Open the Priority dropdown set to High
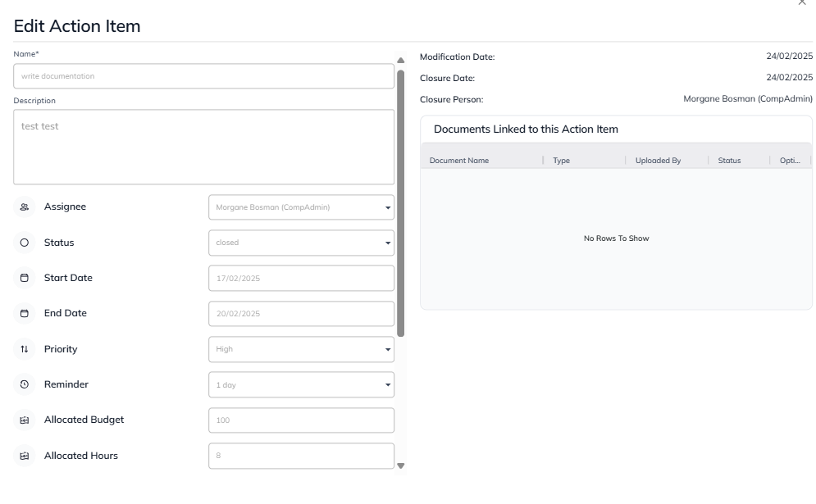Viewport: 816px width, 504px height. pyautogui.click(x=301, y=349)
